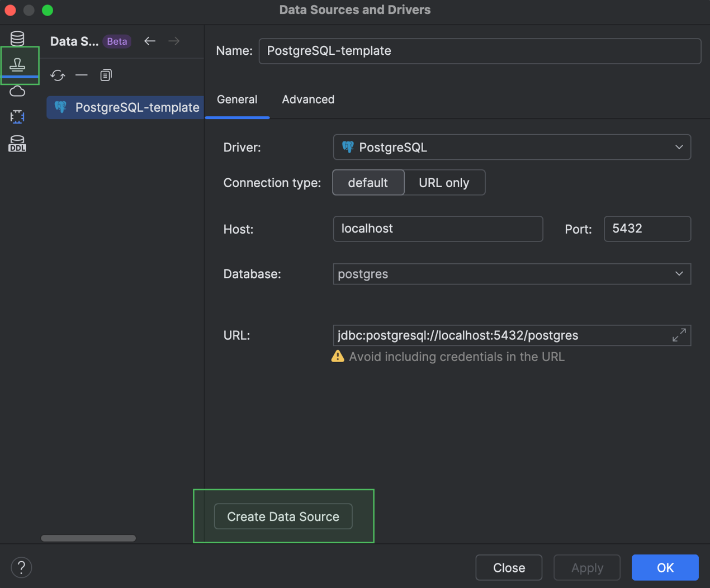Click the Create Data Source button
Screen dimensions: 710x588
pos(283,516)
